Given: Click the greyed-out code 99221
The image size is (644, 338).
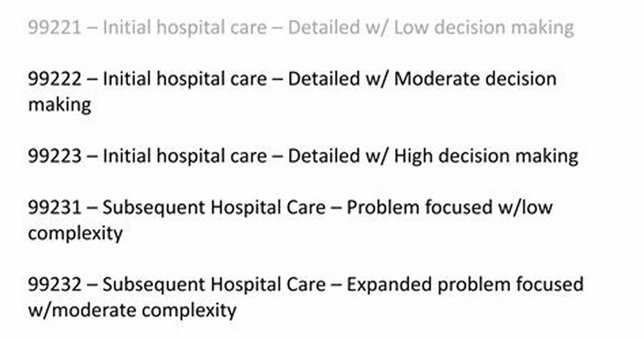Looking at the screenshot, I should (54, 27).
